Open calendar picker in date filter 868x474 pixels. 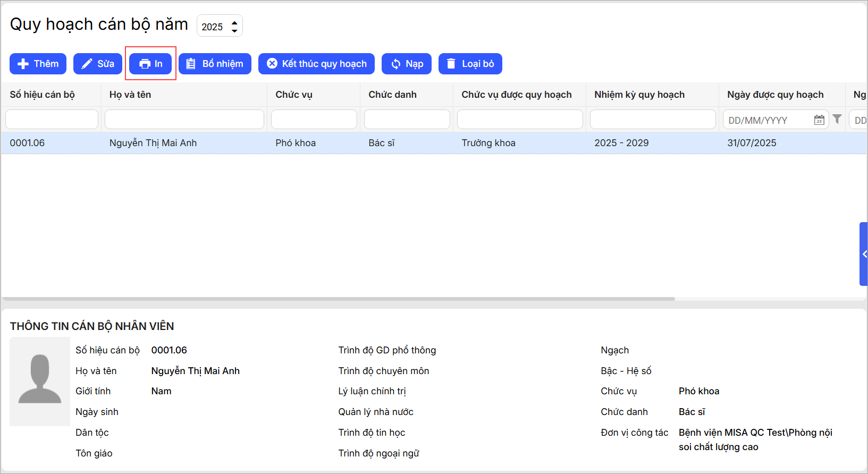point(819,120)
